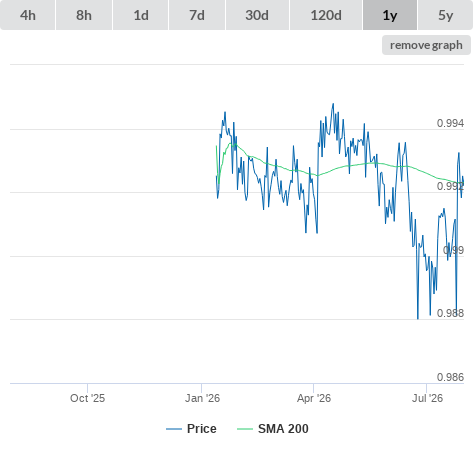Viewport: 474px width, 455px height.
Task: Show the 1d time range chart
Action: 141,15
